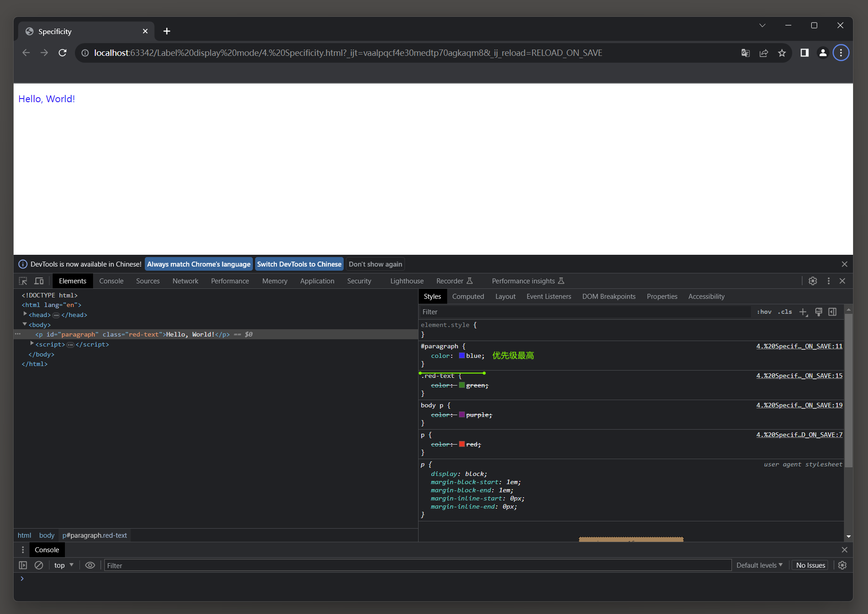Open the blue color swatch
The width and height of the screenshot is (868, 614).
coord(462,356)
